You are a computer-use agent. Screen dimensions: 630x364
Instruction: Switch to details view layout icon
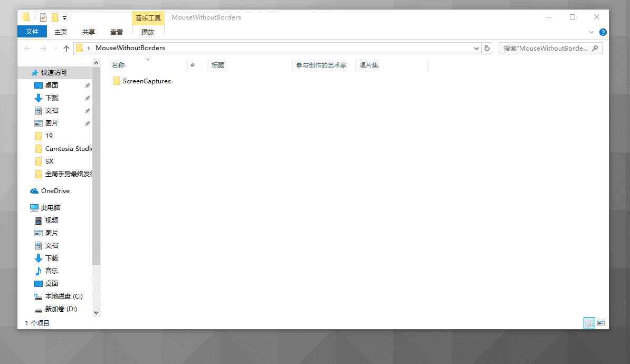pos(589,323)
